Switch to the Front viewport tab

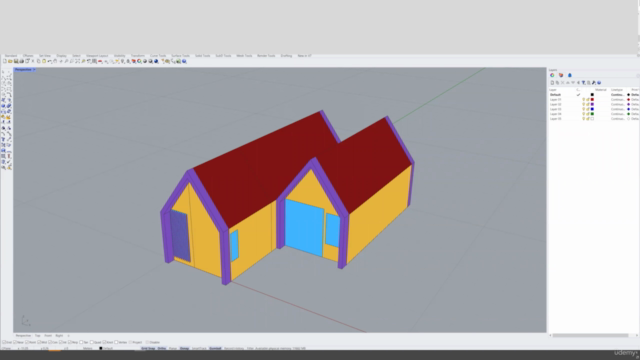48,336
